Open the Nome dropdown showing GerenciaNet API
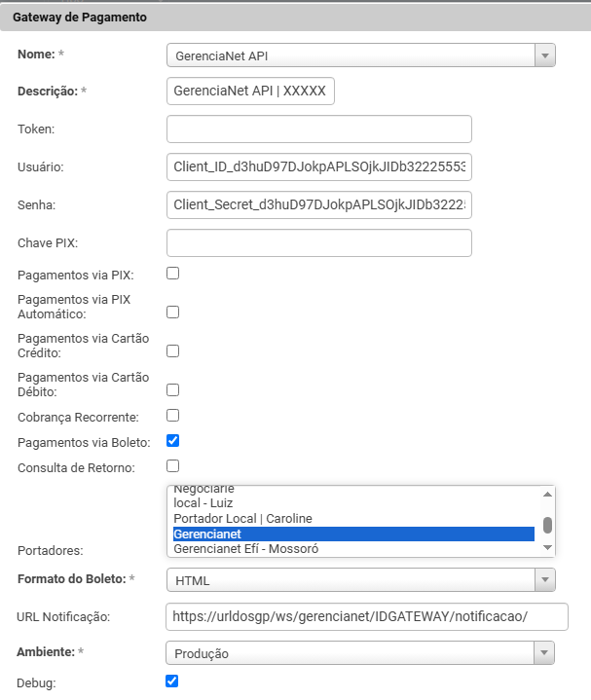 (x=360, y=55)
